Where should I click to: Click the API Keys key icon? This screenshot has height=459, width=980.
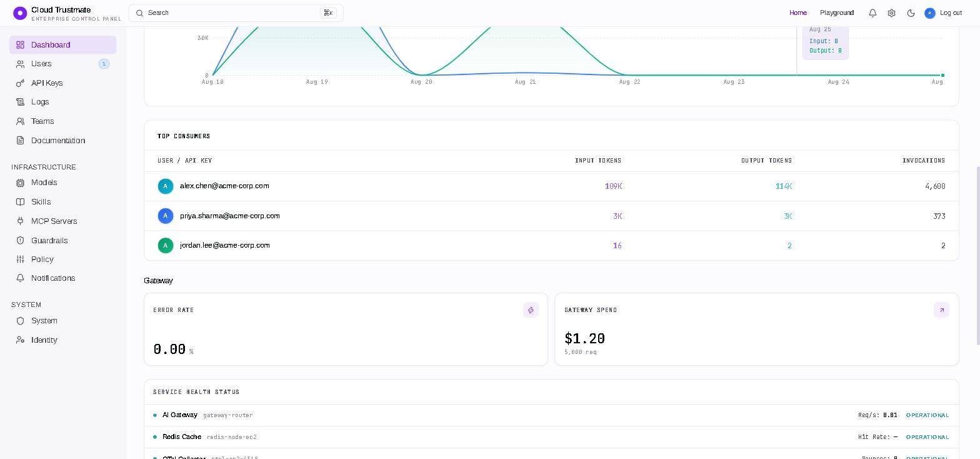(x=20, y=83)
